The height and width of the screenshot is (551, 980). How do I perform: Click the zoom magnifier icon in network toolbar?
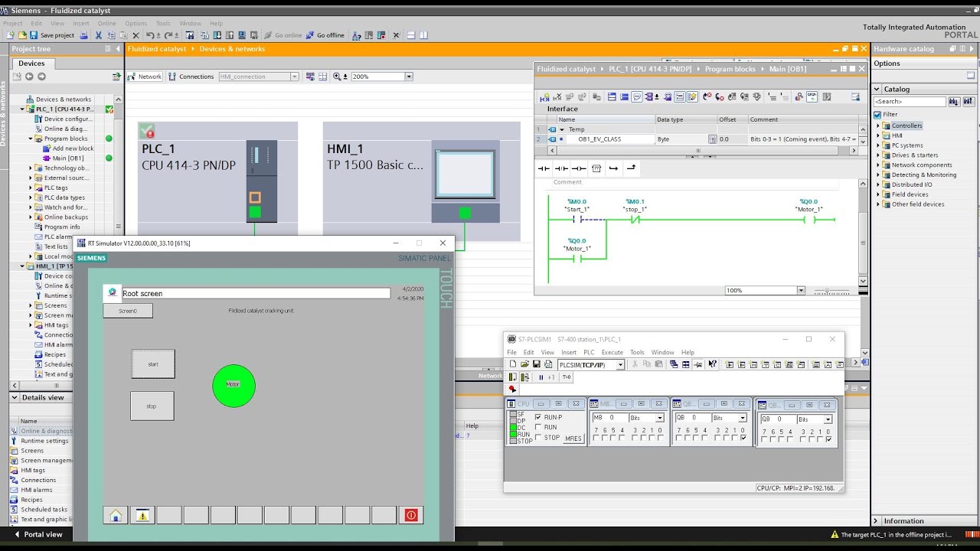pos(337,77)
